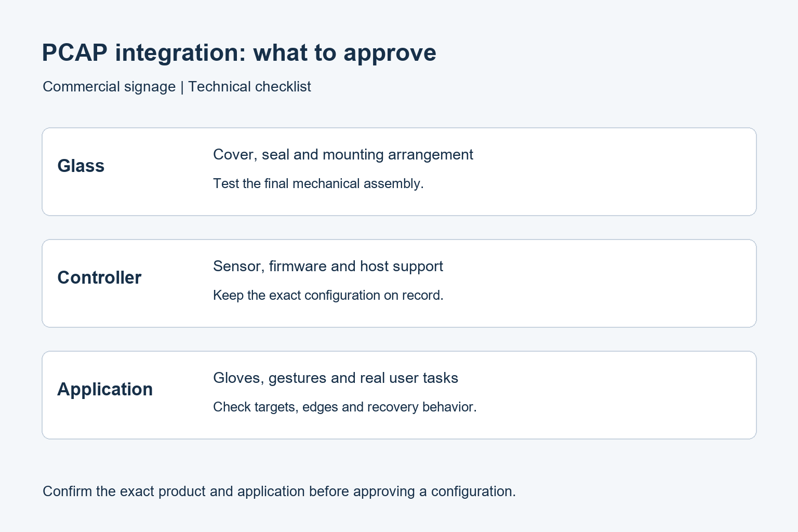Click the 'PCAP integration: what to approve' title
The width and height of the screenshot is (798, 532).
[239, 53]
